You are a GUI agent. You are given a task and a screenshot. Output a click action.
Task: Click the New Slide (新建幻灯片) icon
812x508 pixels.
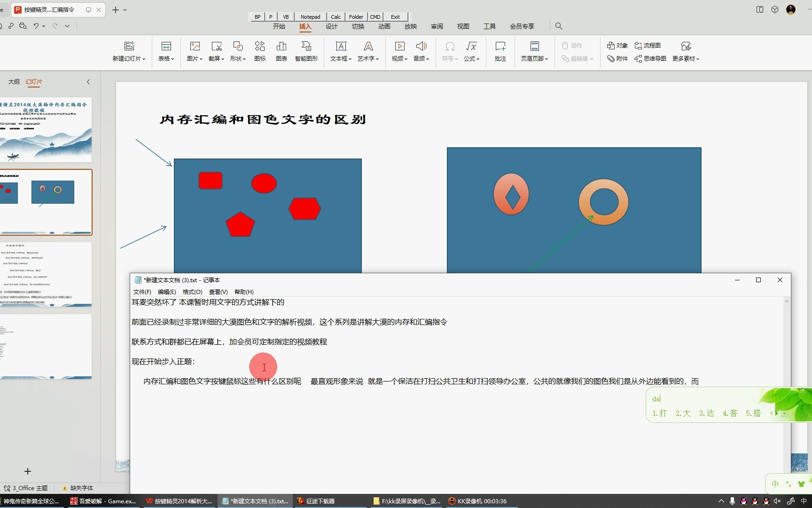pos(129,46)
